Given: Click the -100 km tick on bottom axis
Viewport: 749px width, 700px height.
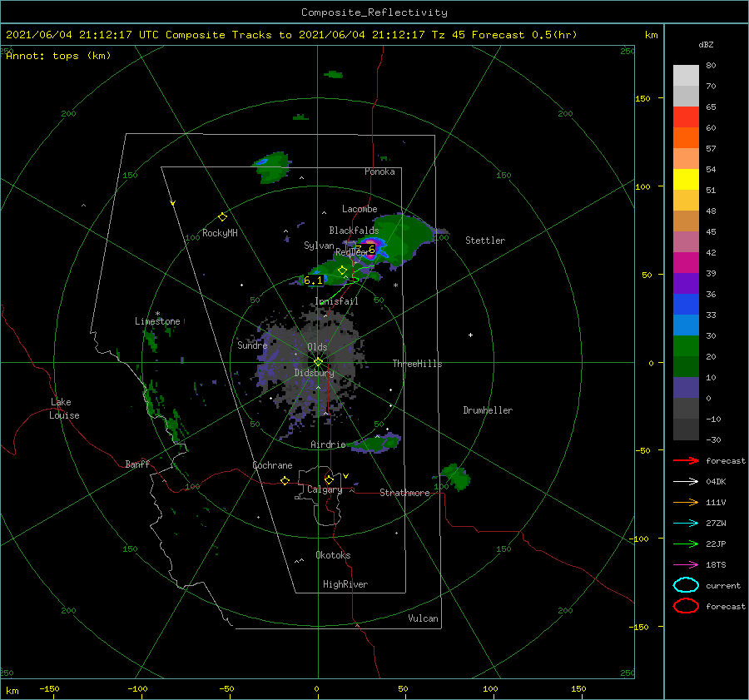Looking at the screenshot, I should pos(137,688).
